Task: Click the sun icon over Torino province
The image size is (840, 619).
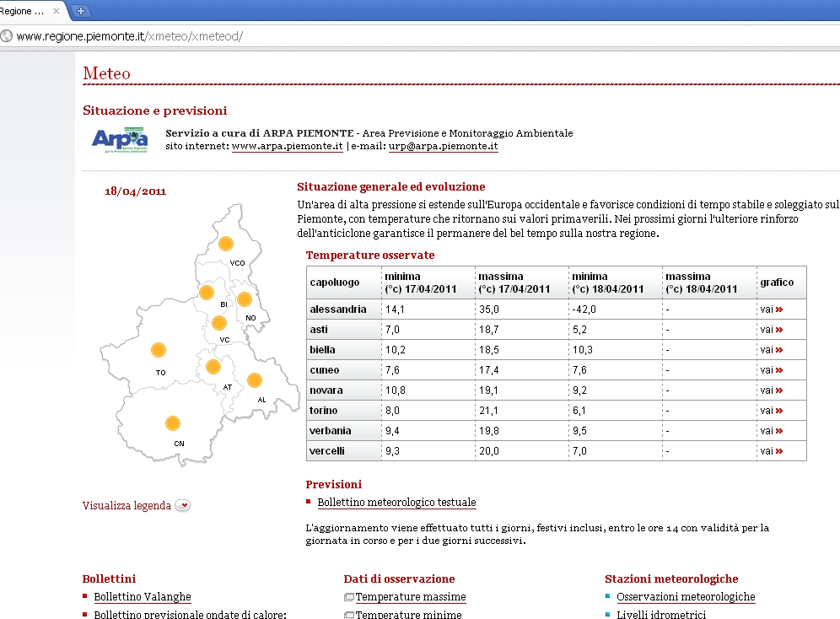Action: pos(158,349)
